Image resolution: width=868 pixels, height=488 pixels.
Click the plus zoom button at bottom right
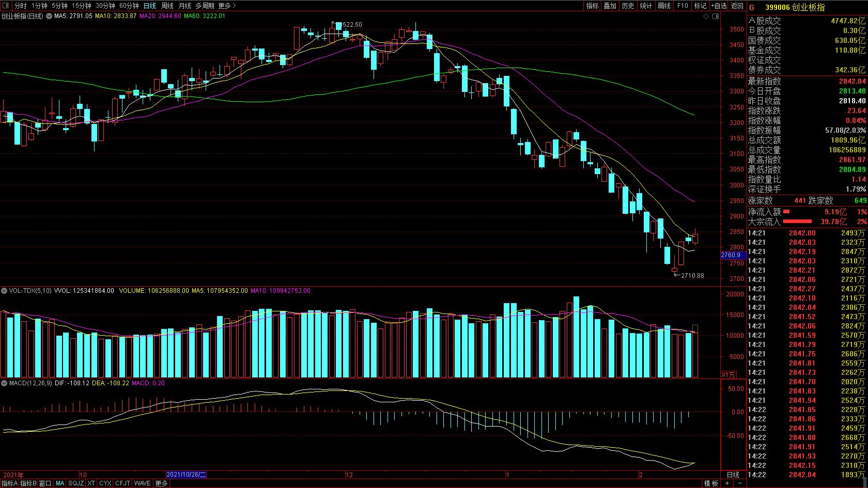pos(727,483)
